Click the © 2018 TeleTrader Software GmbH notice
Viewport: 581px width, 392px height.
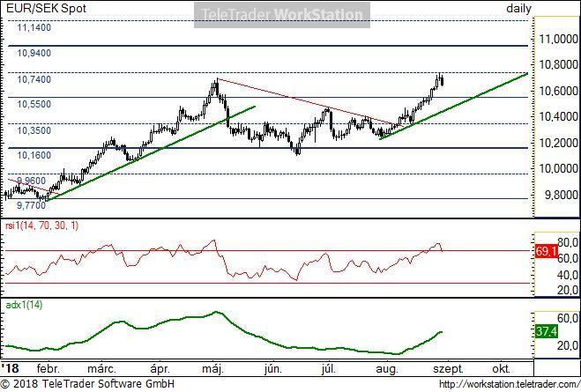(x=88, y=384)
